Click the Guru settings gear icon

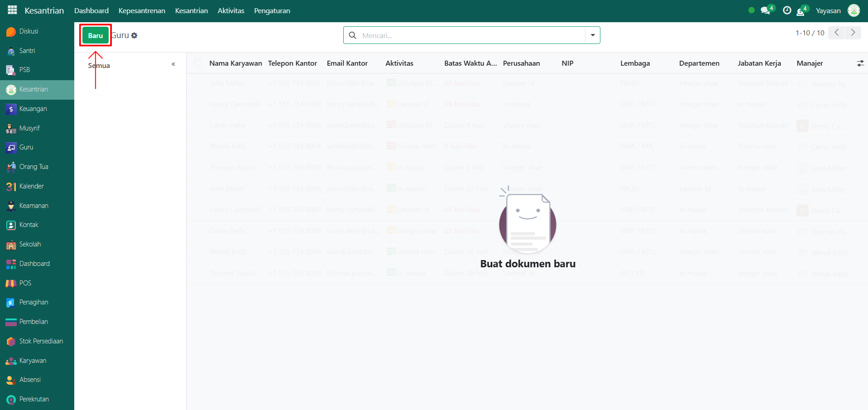134,35
